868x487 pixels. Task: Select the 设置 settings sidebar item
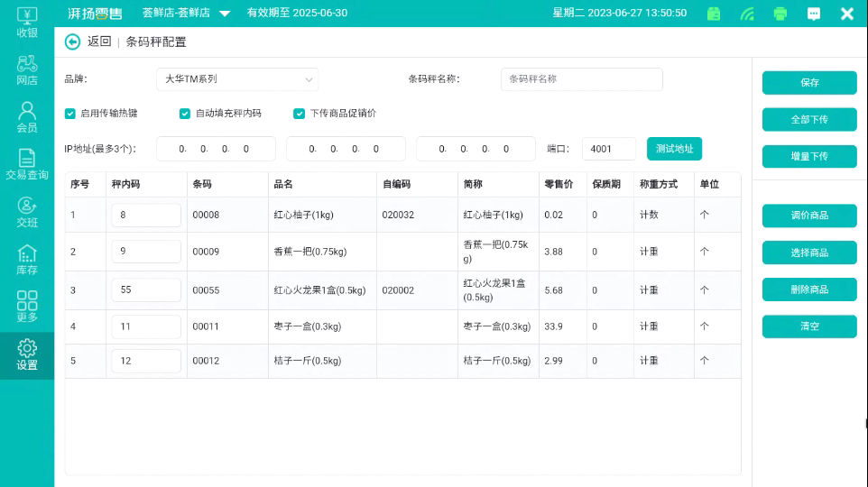pyautogui.click(x=27, y=354)
